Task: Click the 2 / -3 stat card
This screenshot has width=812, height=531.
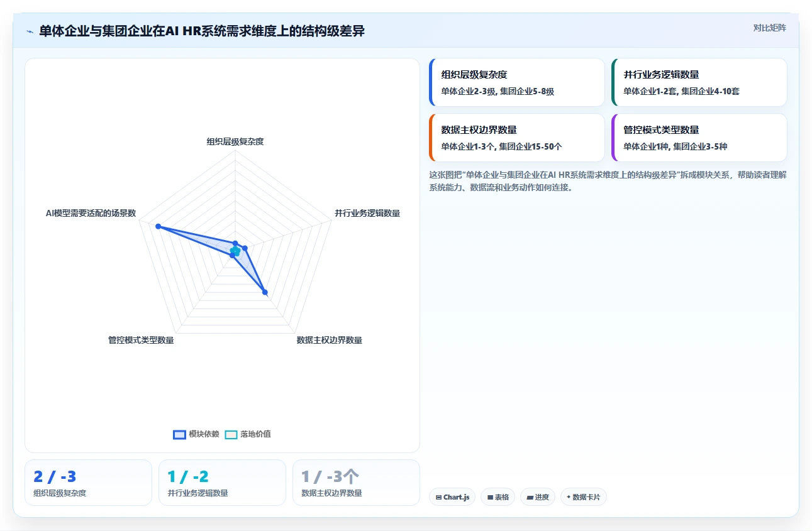Action: point(88,483)
